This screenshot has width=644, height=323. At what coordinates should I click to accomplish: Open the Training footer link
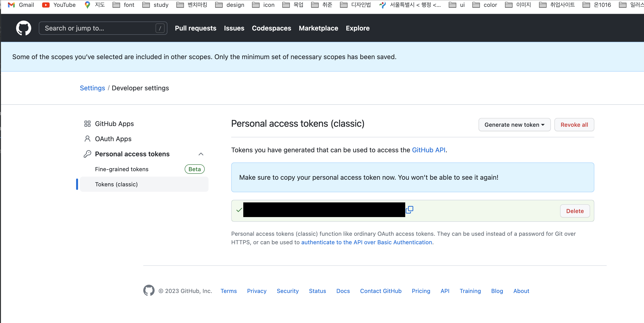(470, 291)
